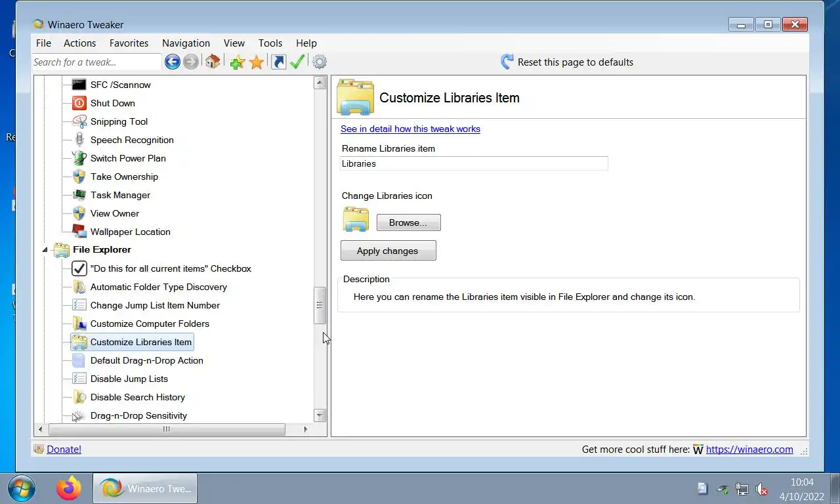Image resolution: width=840 pixels, height=504 pixels.
Task: Click the Default Drag-n-Drop Action icon
Action: tap(79, 360)
